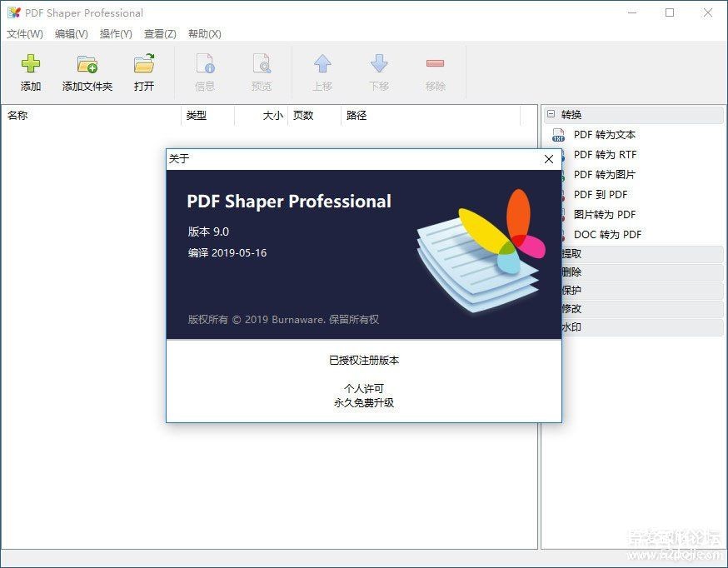Sort by 名称 column header
Viewport: 728px width, 568px height.
(x=91, y=116)
